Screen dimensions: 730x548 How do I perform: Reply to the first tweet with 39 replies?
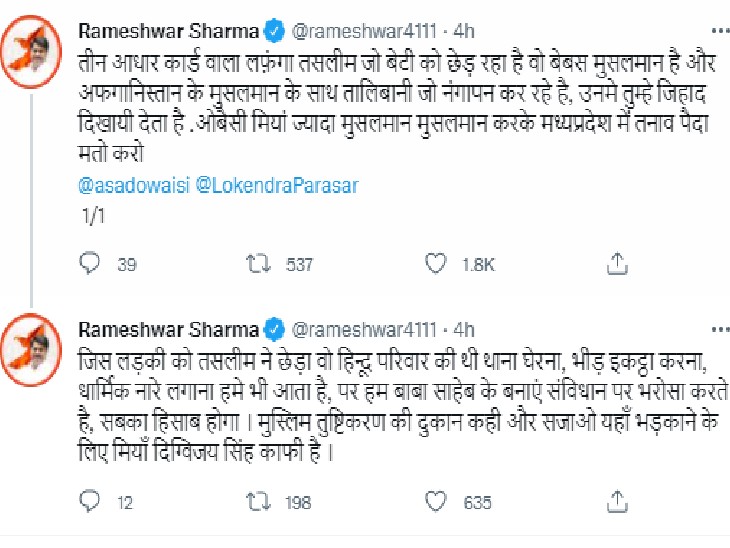89,264
